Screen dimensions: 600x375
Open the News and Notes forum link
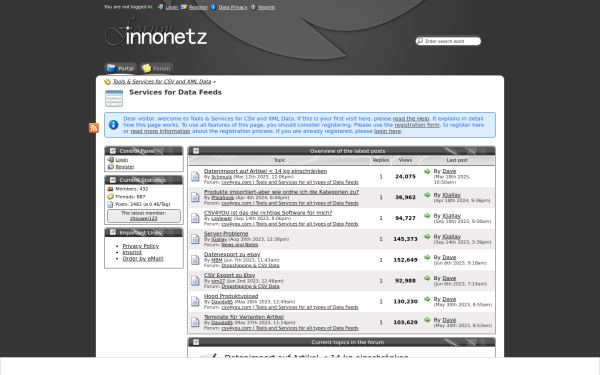(240, 245)
